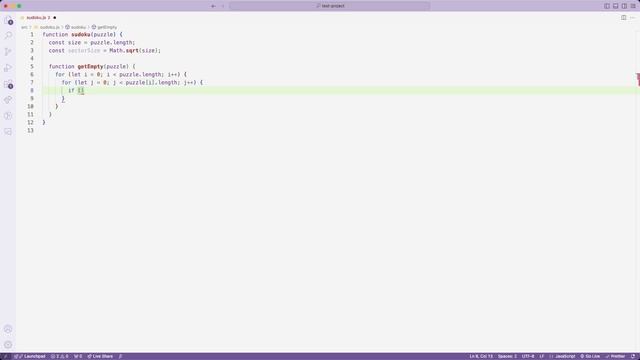Viewport: 640px width, 360px height.
Task: Click the red error marker in overview ruler
Action: tap(638, 79)
